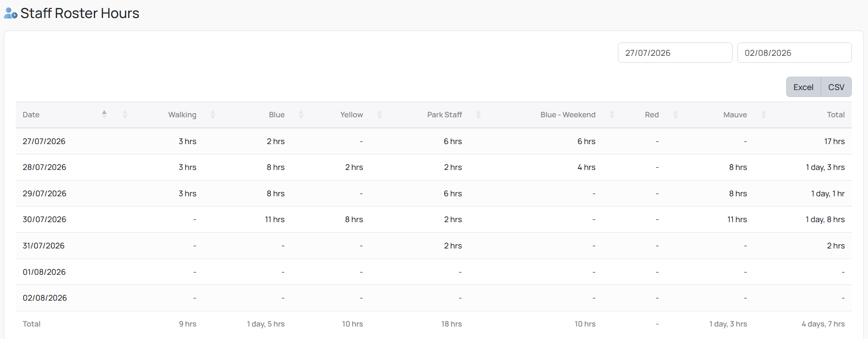Click the Mauve column header

735,115
